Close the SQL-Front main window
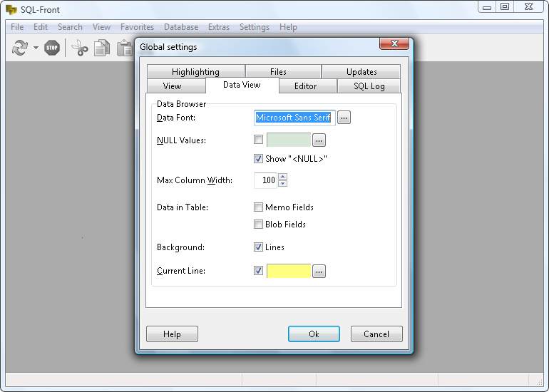The image size is (549, 392). (529, 7)
